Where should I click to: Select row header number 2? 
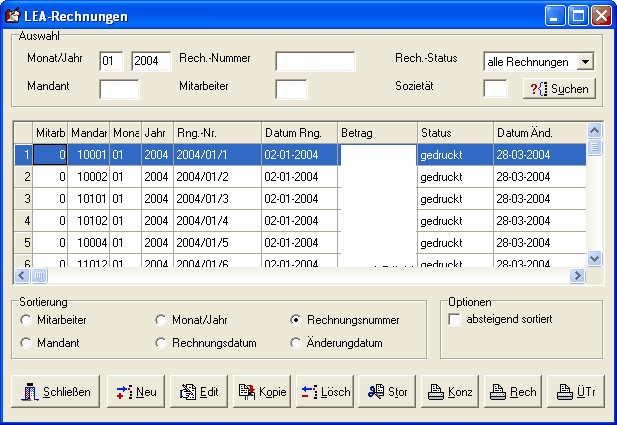[x=24, y=177]
